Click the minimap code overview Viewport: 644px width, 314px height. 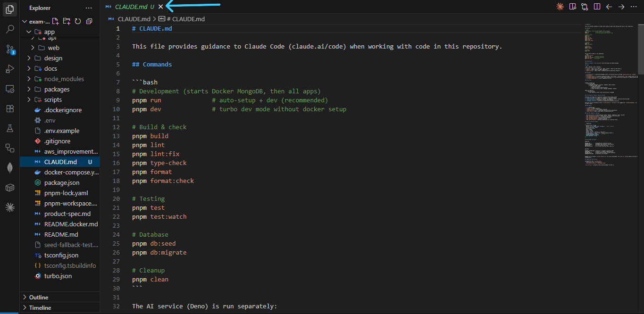611,94
